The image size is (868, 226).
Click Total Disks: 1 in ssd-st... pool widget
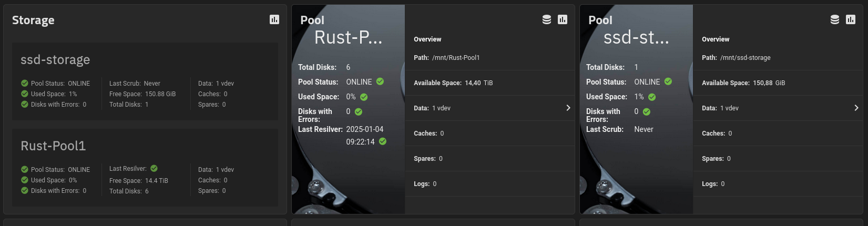612,67
